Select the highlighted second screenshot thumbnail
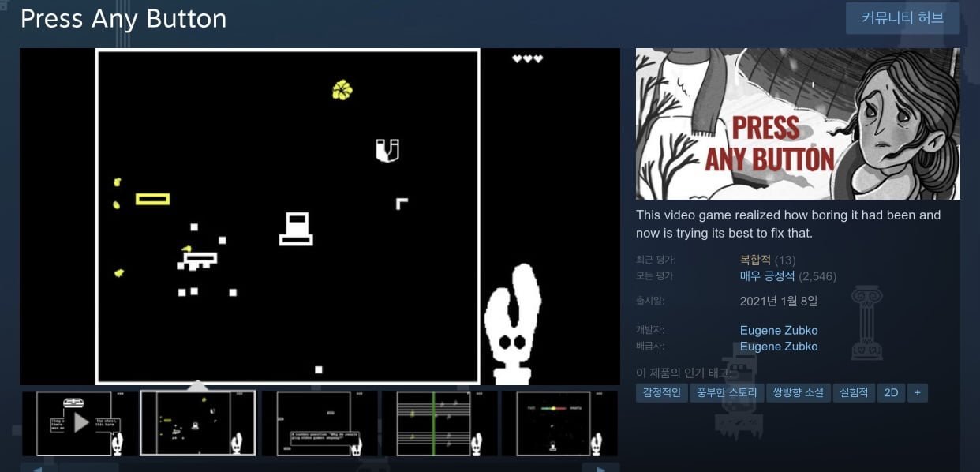Screen dimensions: 980x472 [197, 423]
